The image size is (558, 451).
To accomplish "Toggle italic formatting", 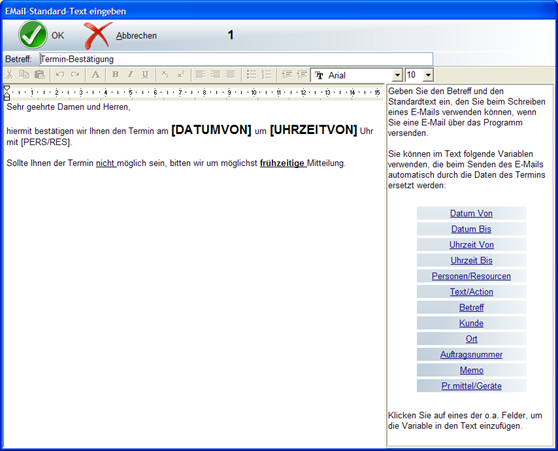I will pyautogui.click(x=130, y=75).
